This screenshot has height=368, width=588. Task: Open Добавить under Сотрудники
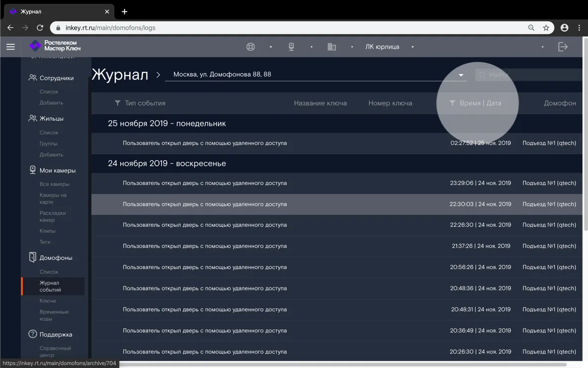click(51, 103)
